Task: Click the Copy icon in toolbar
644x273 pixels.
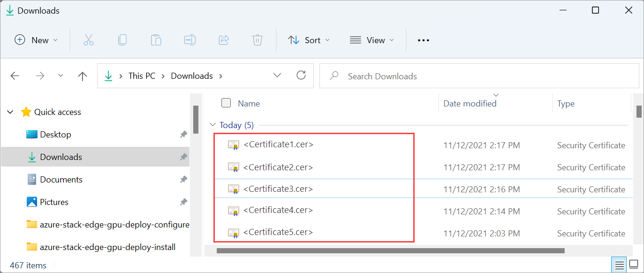Action: [x=122, y=40]
